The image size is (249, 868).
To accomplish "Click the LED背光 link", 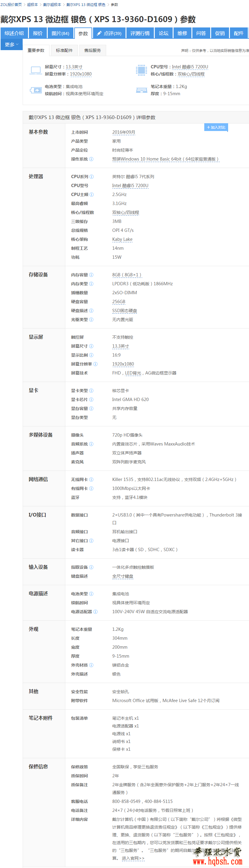I will [133, 373].
